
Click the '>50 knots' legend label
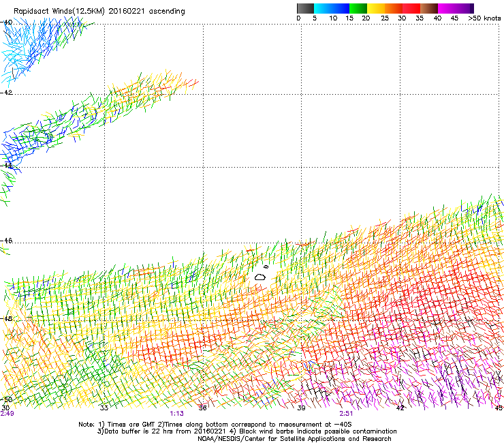pyautogui.click(x=484, y=18)
